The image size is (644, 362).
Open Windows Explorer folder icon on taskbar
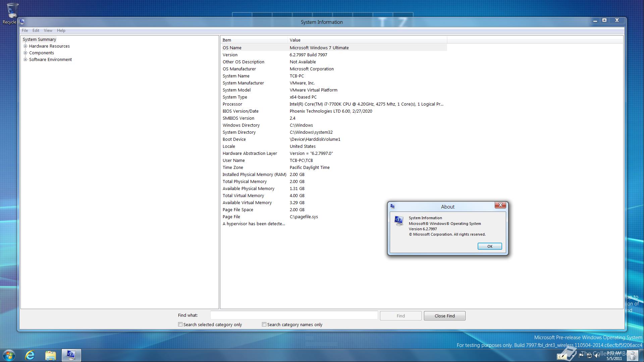(x=51, y=355)
